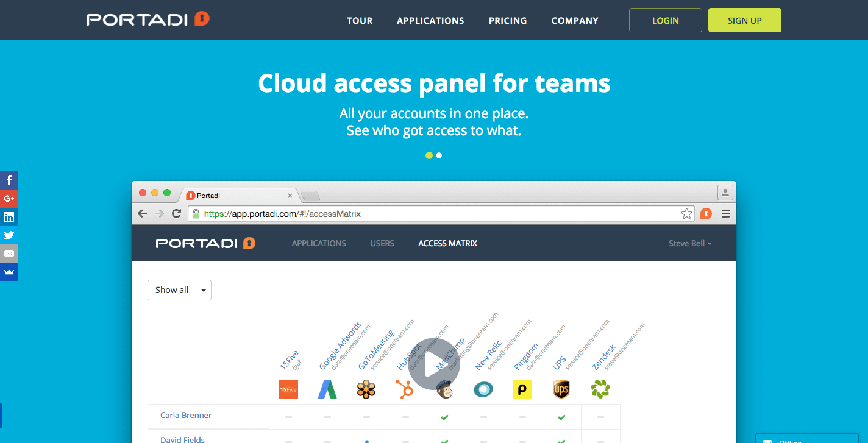The height and width of the screenshot is (443, 868).
Task: Click the Pingdom yellow logo
Action: (522, 389)
